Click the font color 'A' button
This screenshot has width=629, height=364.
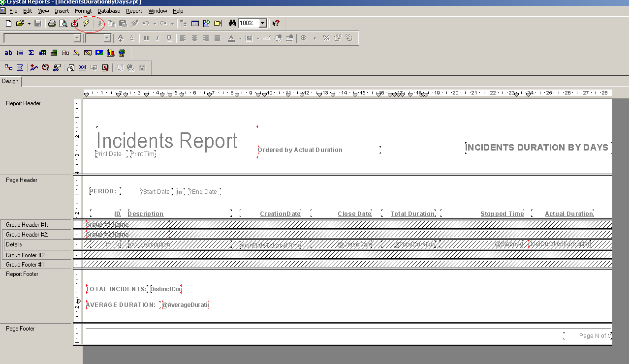click(x=231, y=38)
